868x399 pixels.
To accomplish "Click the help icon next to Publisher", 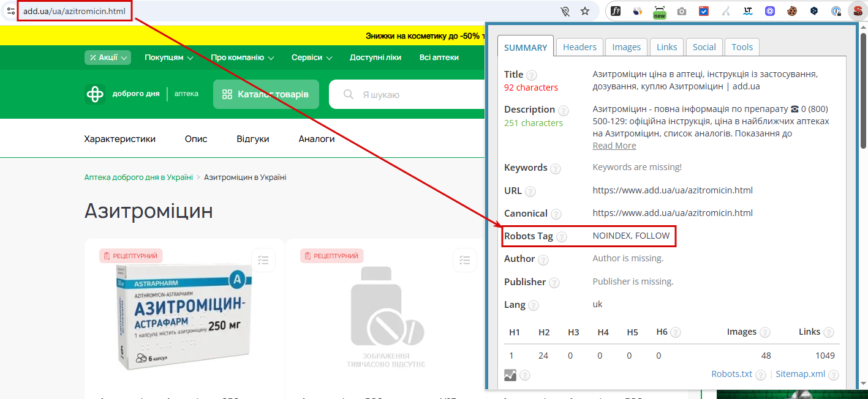I will pos(554,283).
